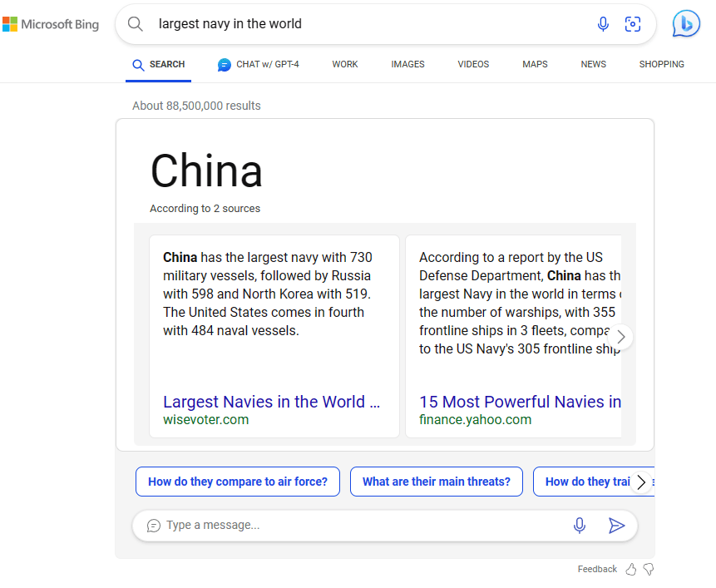Open Bing Chat icon at top right
The height and width of the screenshot is (588, 716).
coord(686,24)
